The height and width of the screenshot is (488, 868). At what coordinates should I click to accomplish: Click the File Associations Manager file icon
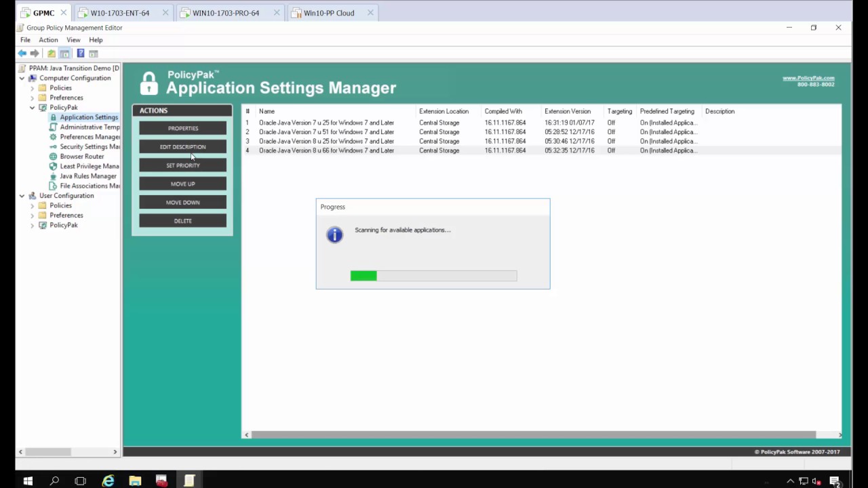pyautogui.click(x=54, y=186)
